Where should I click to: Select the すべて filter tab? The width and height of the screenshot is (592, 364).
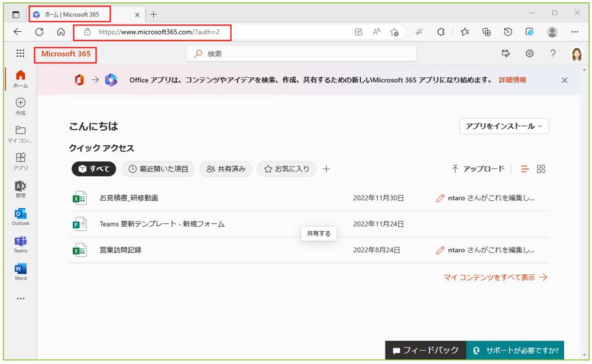(93, 169)
